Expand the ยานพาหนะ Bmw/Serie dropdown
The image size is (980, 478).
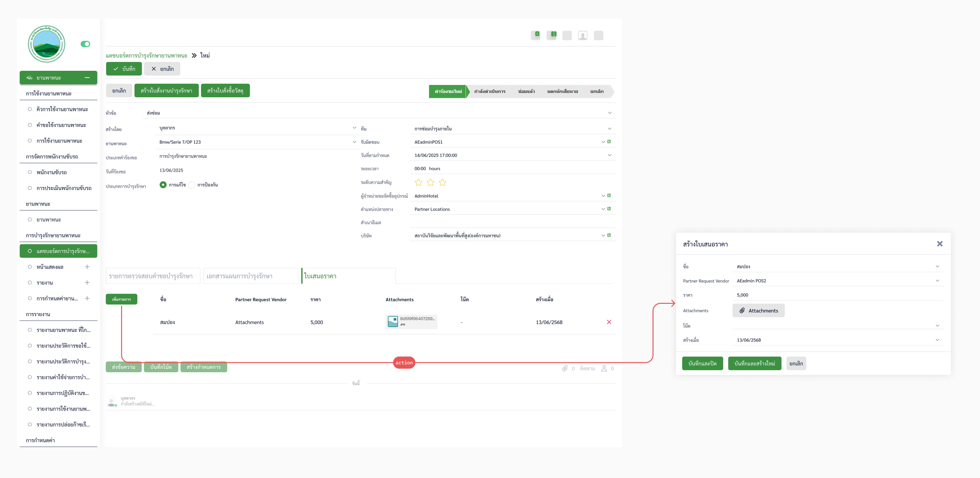[x=354, y=142]
